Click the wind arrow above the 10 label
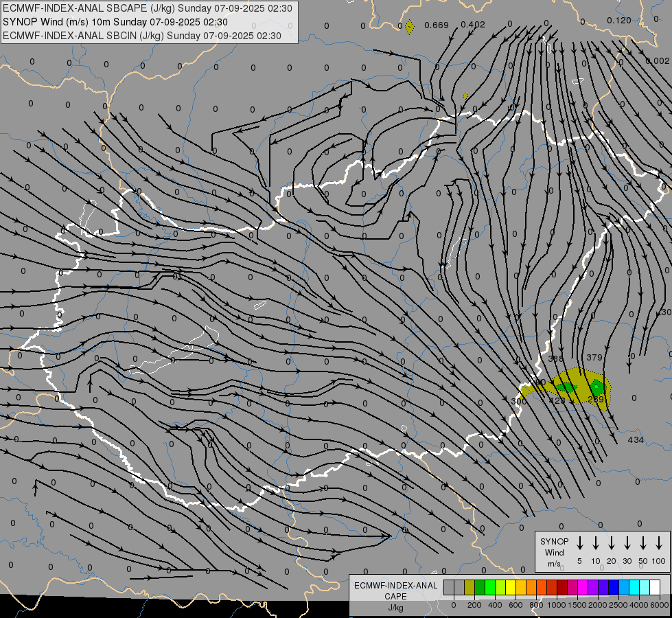 point(595,542)
